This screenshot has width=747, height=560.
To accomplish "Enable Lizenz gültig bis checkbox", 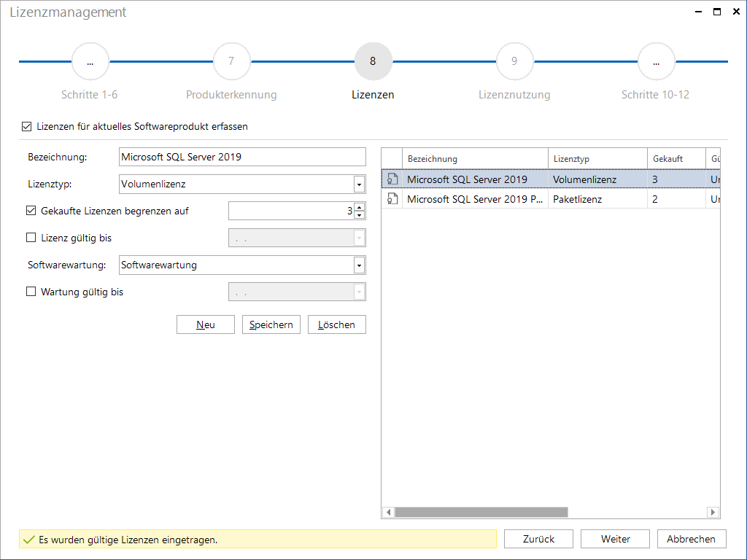I will (x=31, y=237).
